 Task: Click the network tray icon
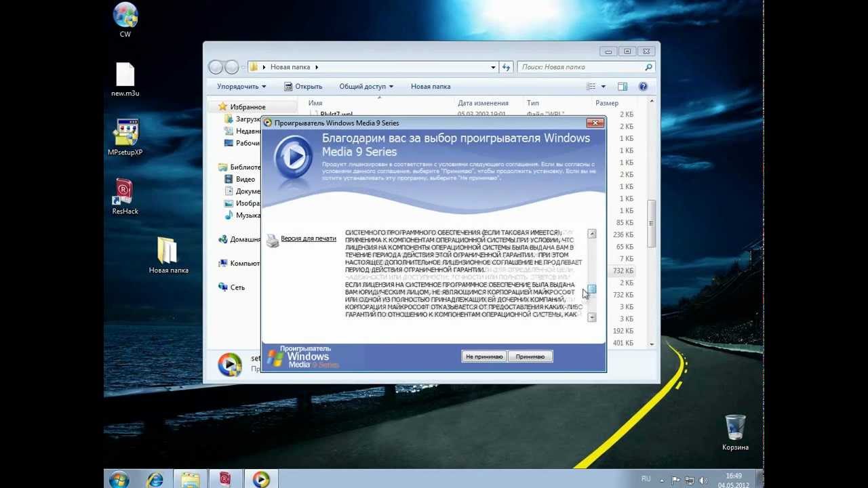pos(690,480)
